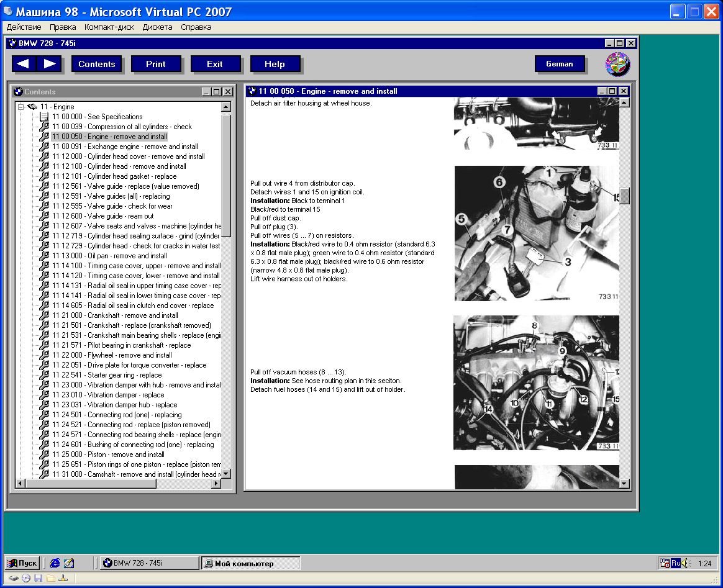
Task: Open Internet Explorer from the quick launch
Action: click(55, 563)
